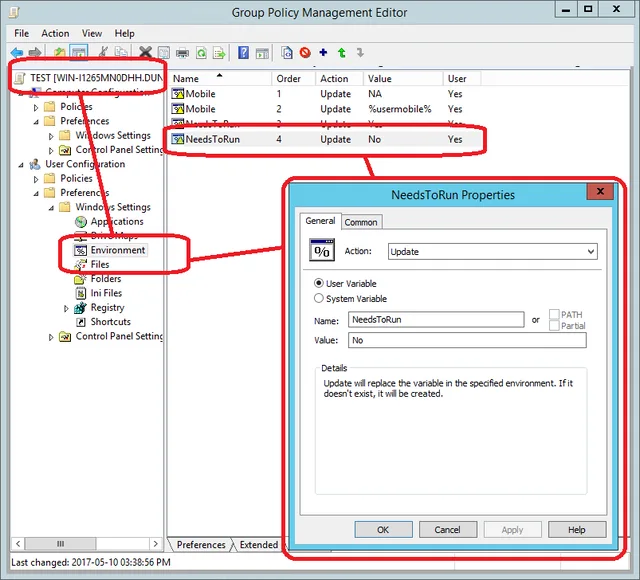Viewport: 640px width, 580px height.
Task: Open Properties via the toolbar sheet icon
Action: 164,52
